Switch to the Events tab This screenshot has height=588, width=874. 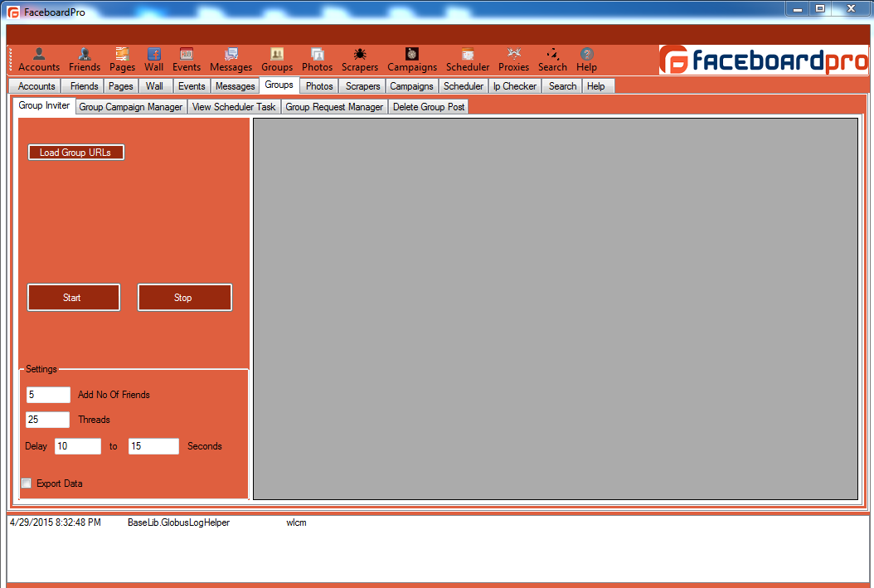coord(192,85)
